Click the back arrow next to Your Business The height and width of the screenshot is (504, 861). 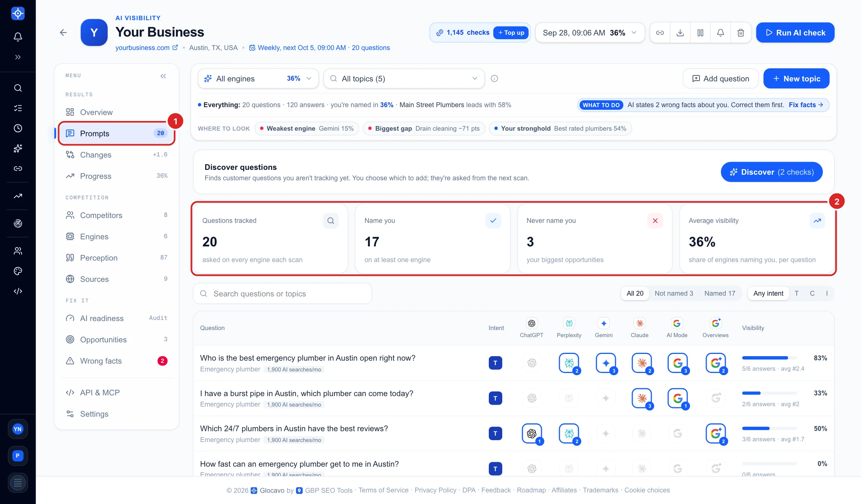(63, 32)
